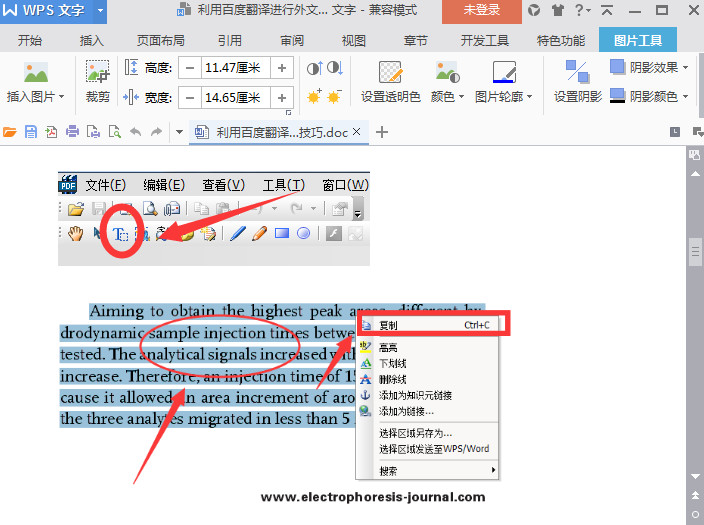Click the width field showing 14.65厘米

click(x=235, y=97)
